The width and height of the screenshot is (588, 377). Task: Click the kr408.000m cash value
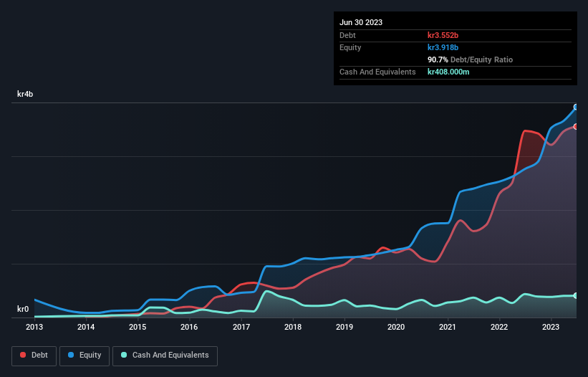[x=448, y=72]
